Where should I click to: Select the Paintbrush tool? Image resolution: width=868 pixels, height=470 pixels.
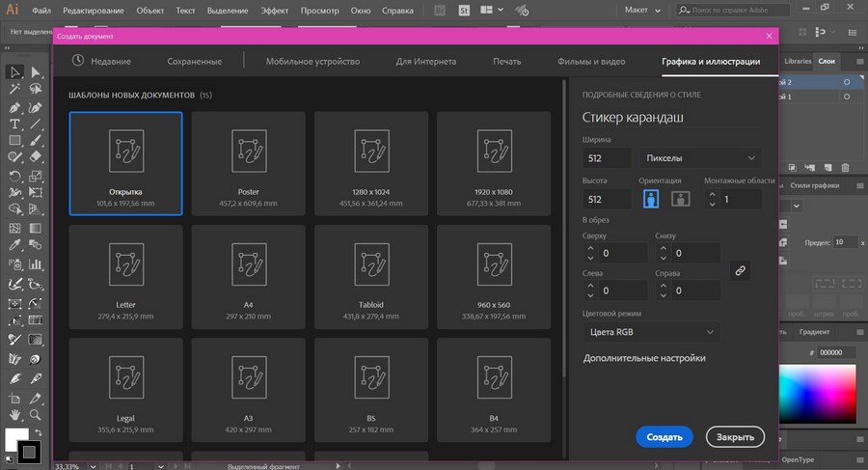click(36, 141)
